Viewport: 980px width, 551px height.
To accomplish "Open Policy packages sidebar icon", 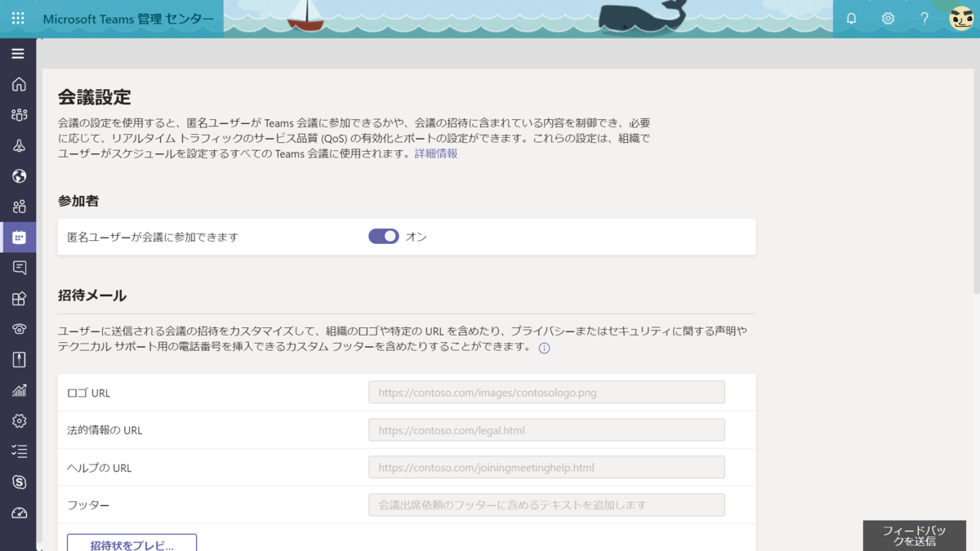I will (19, 360).
